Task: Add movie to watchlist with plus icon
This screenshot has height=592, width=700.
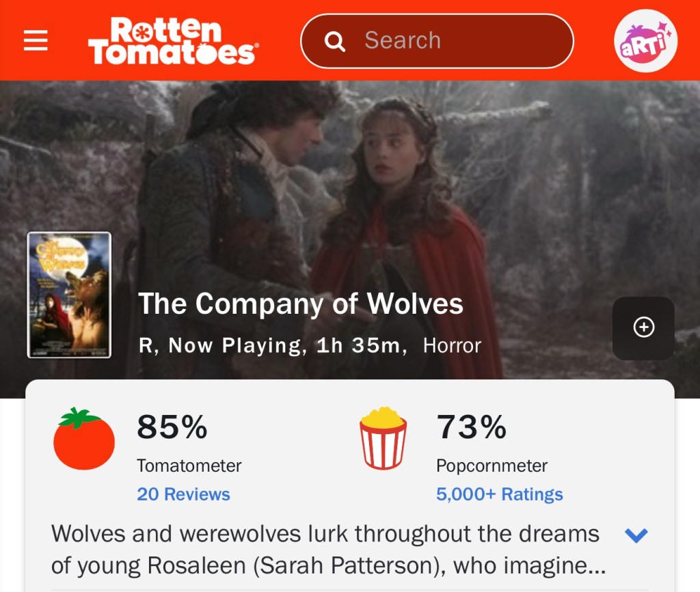Action: tap(643, 328)
